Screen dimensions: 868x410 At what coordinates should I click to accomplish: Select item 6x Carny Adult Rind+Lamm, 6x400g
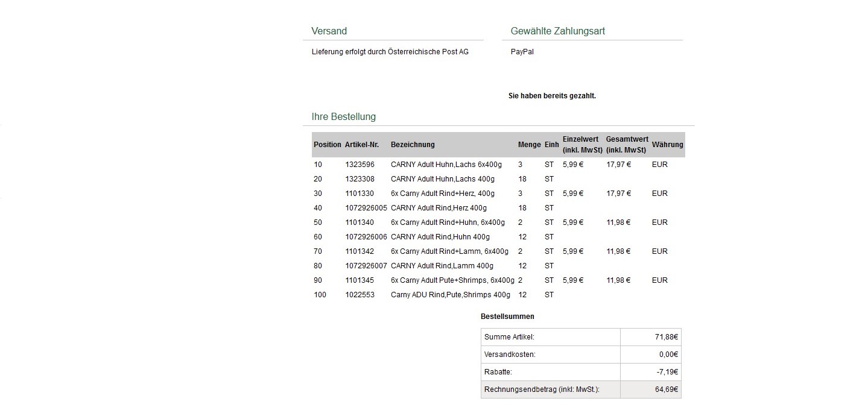[449, 251]
